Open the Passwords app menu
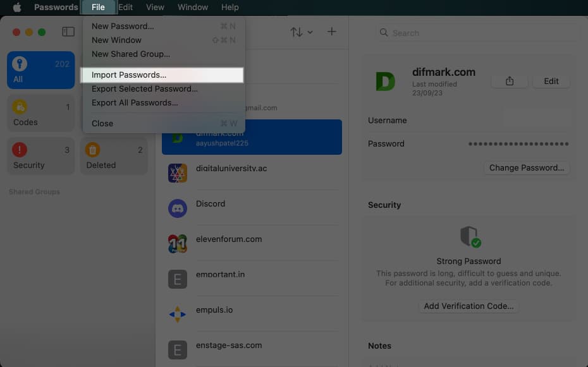588x367 pixels. (56, 7)
